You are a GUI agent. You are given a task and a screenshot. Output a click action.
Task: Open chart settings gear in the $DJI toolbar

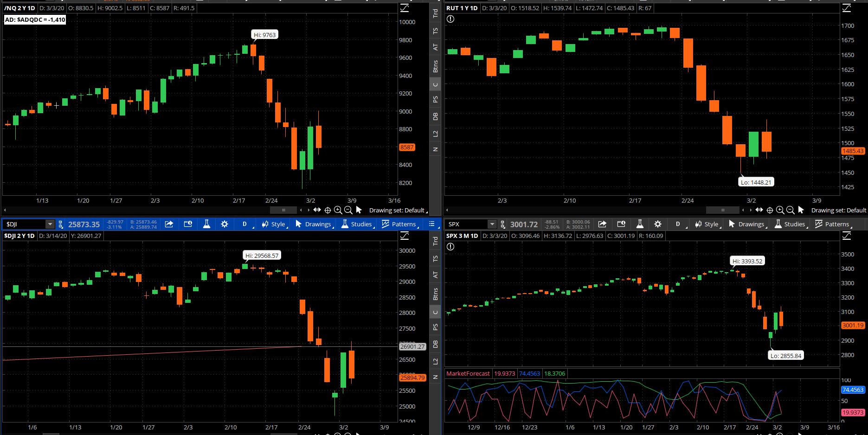(x=225, y=224)
